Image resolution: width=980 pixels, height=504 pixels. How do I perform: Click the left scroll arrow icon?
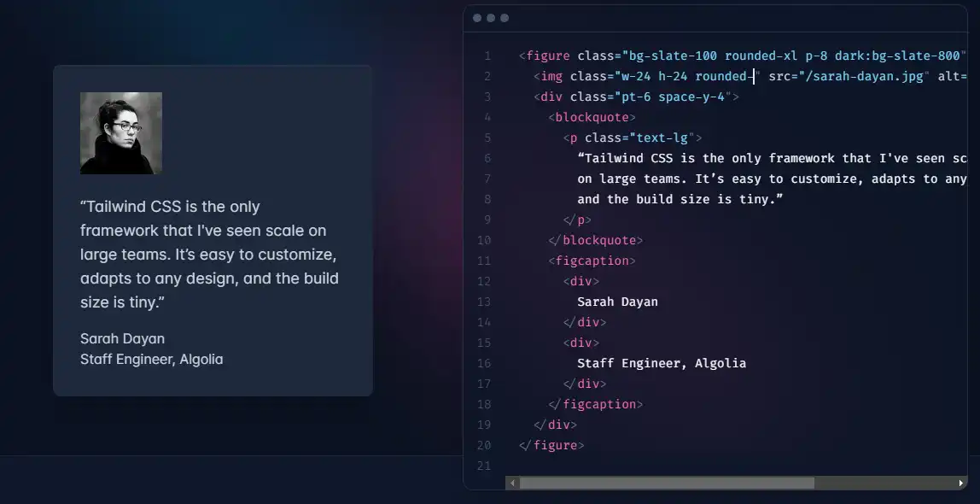(512, 483)
